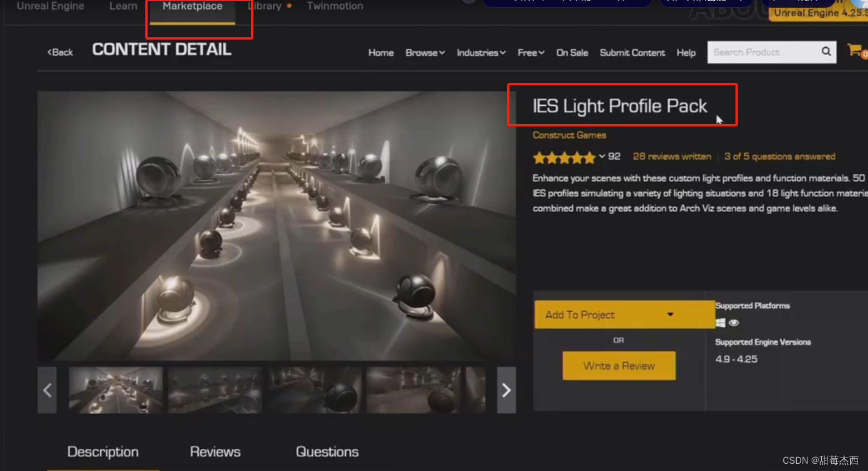868x471 pixels.
Task: Open the Add To Project dropdown arrow
Action: click(x=670, y=315)
